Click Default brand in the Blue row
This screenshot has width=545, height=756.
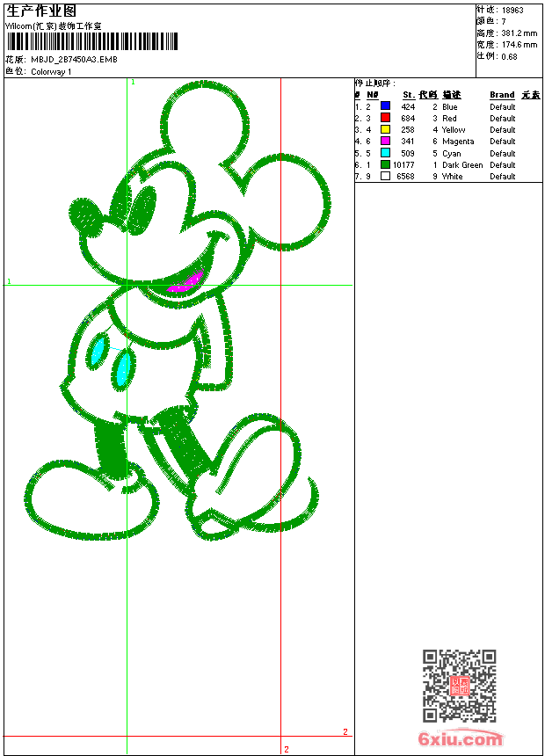tap(503, 107)
